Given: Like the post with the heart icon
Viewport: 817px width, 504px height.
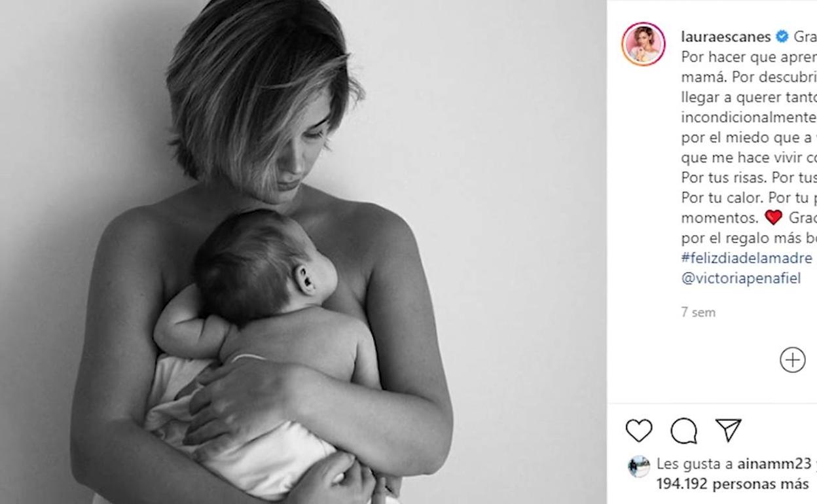Looking at the screenshot, I should [x=639, y=431].
